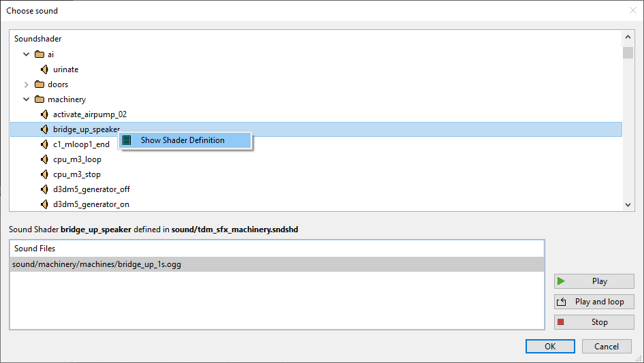Click the speaker icon next to urinate
Image resolution: width=644 pixels, height=363 pixels.
click(45, 69)
